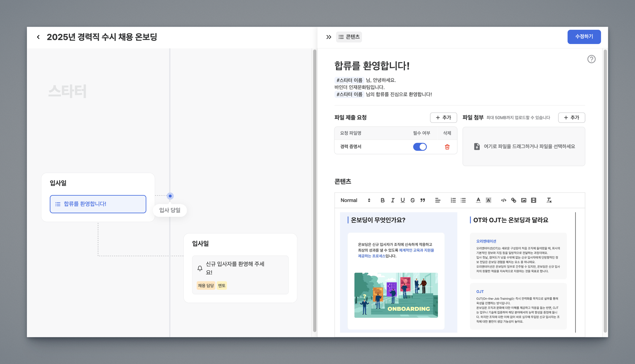Click the 수정하기 button

click(x=584, y=37)
